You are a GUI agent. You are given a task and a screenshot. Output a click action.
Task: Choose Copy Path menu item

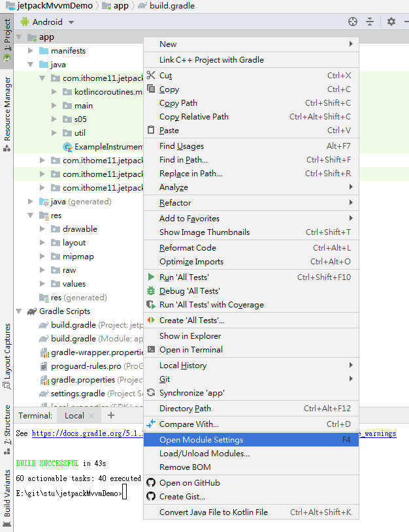click(251, 102)
